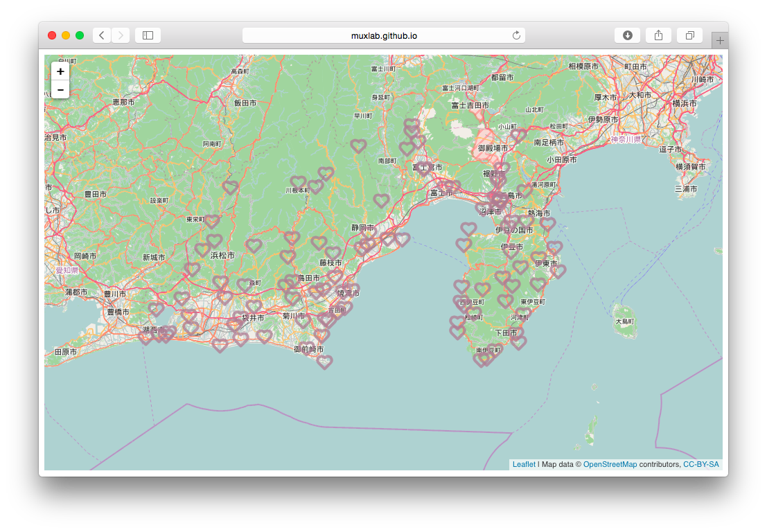The image size is (767, 532).
Task: Pick the heart marker just east of 豊橋市
Action: pos(156,309)
